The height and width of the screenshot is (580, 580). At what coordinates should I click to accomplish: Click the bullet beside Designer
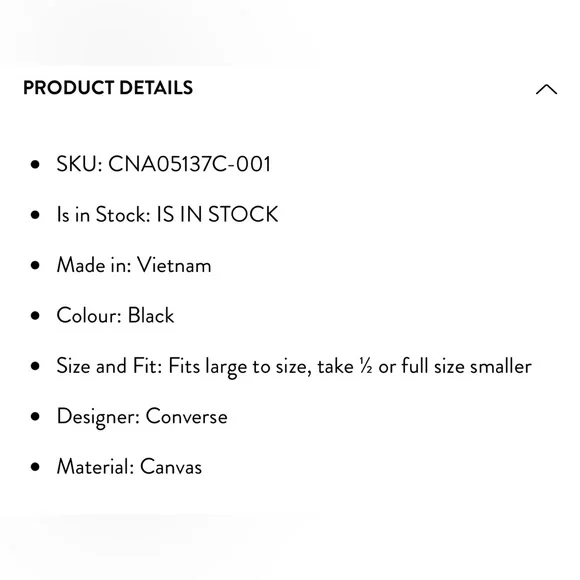(35, 417)
